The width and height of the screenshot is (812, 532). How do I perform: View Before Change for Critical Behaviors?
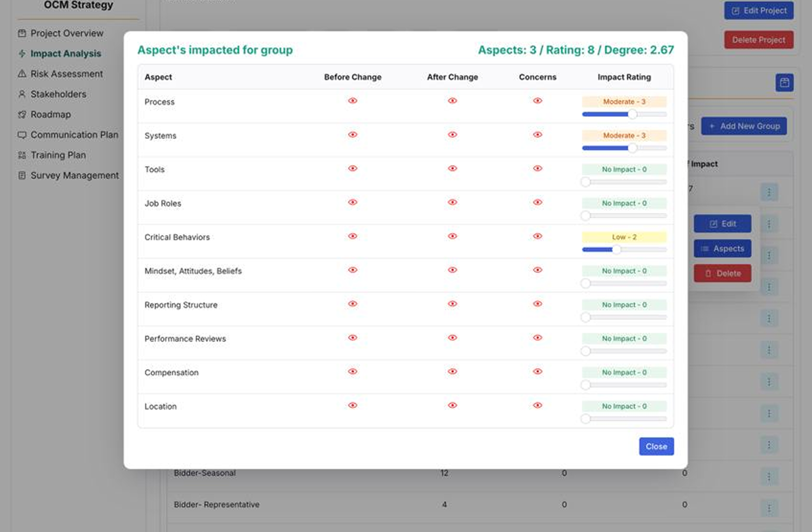(x=353, y=236)
